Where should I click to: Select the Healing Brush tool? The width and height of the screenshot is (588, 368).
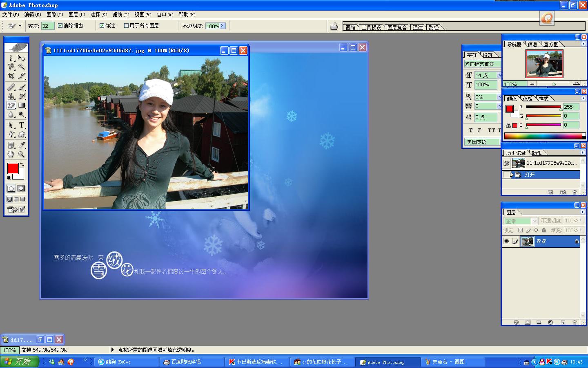(11, 87)
